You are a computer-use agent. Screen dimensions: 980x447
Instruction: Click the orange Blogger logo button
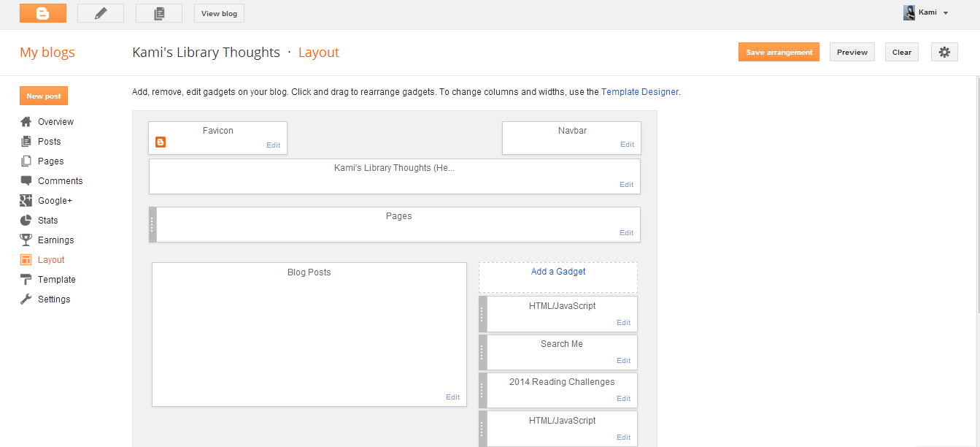tap(42, 12)
